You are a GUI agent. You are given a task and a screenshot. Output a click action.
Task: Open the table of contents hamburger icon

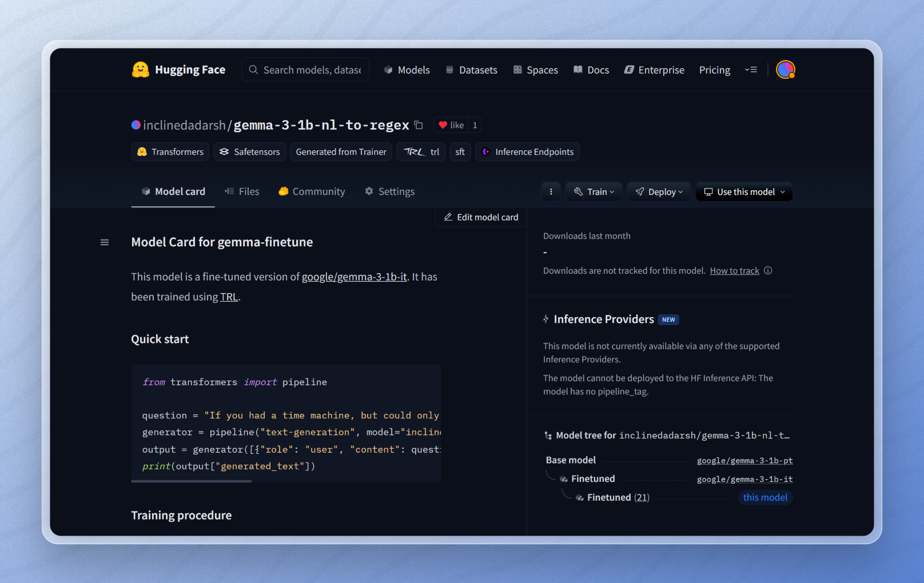coord(105,242)
